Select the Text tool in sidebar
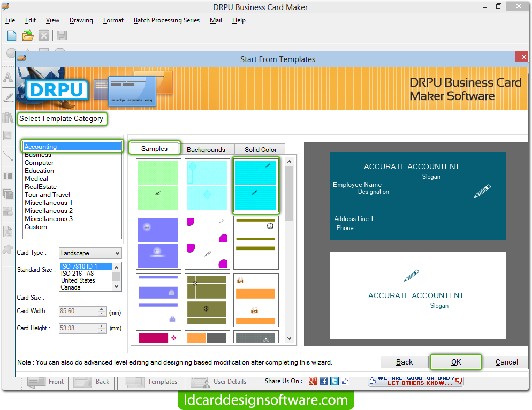The image size is (532, 410). pyautogui.click(x=8, y=77)
